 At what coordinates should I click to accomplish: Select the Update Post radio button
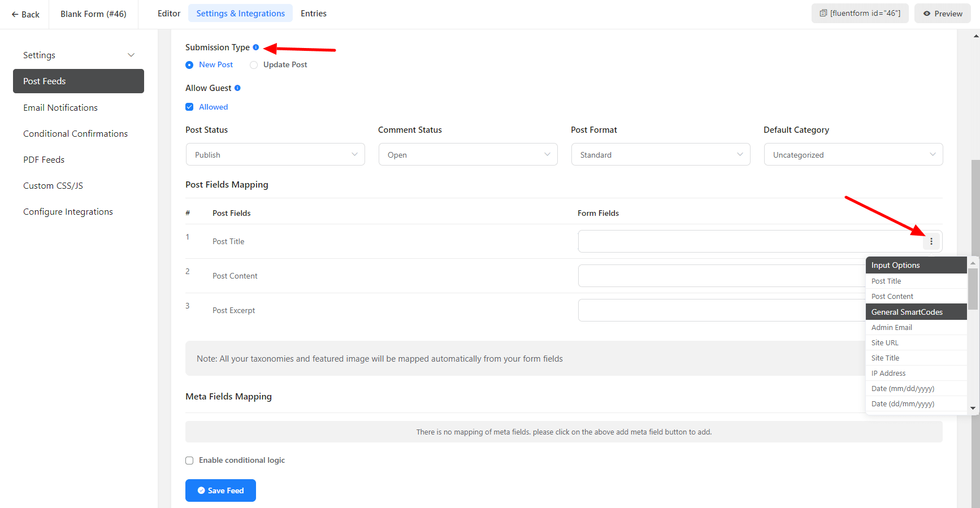[x=254, y=65]
